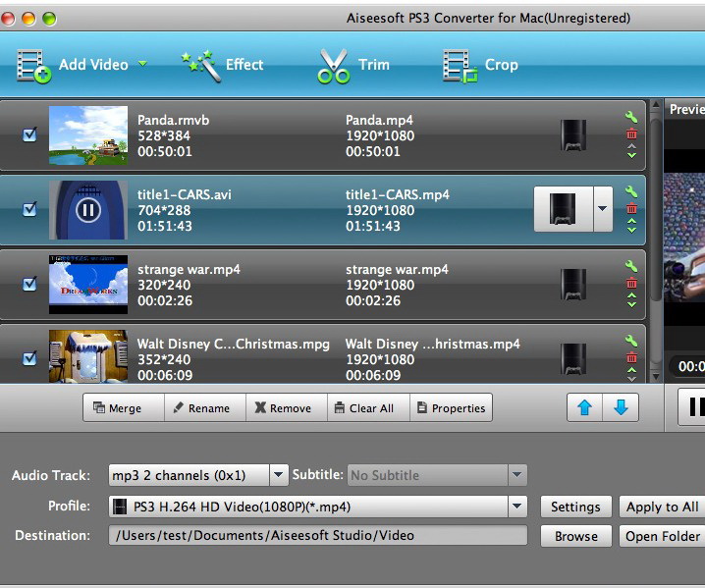Move Panda.rmvb down with green arrow
705x588 pixels.
(631, 155)
